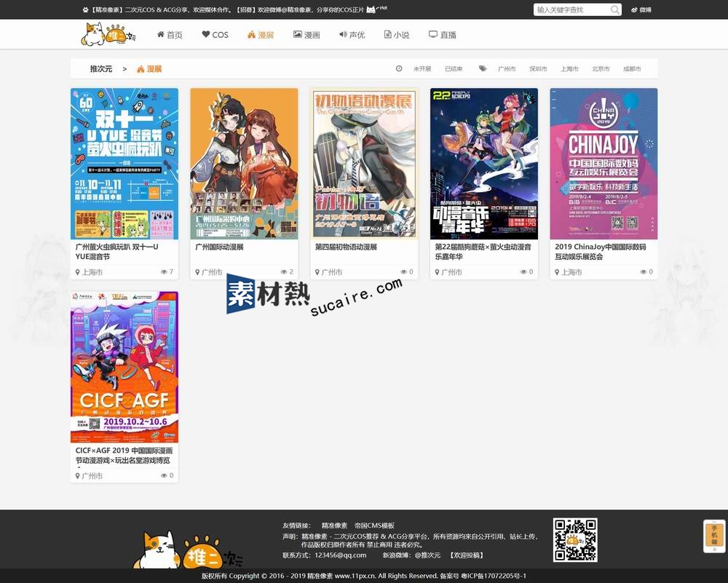Image resolution: width=728 pixels, height=583 pixels.
Task: Click title 广州国际动漫展
Action: (219, 247)
